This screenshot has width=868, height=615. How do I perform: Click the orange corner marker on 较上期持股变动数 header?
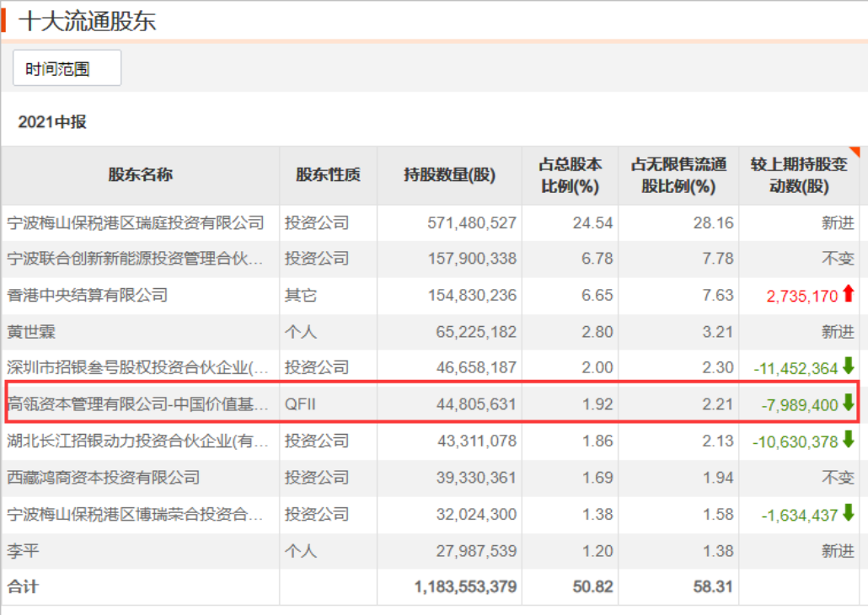click(x=855, y=152)
